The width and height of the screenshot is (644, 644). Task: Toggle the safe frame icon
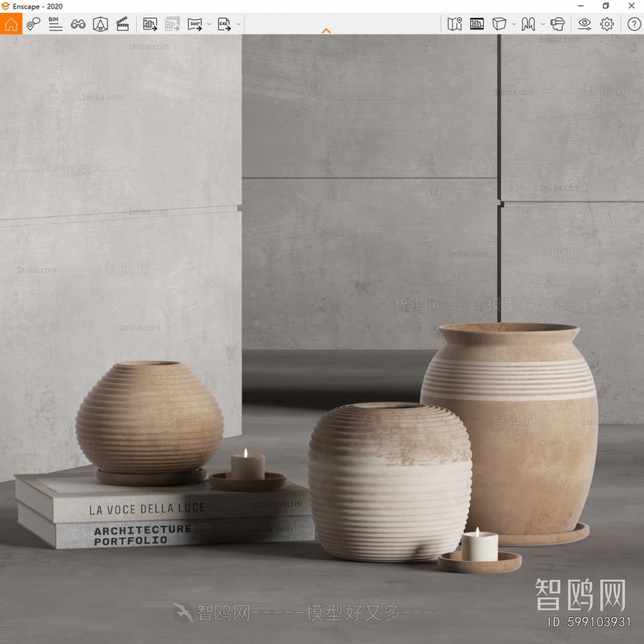tap(100, 24)
